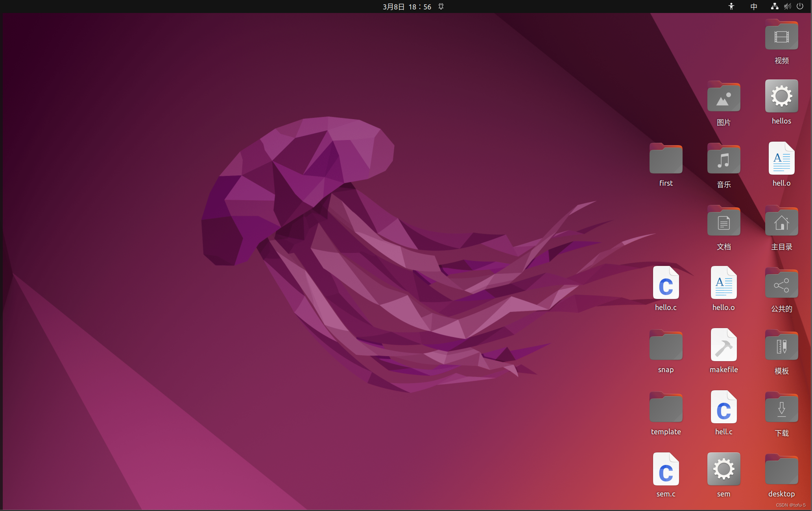The width and height of the screenshot is (812, 511).
Task: Open the power system menu
Action: click(x=800, y=6)
